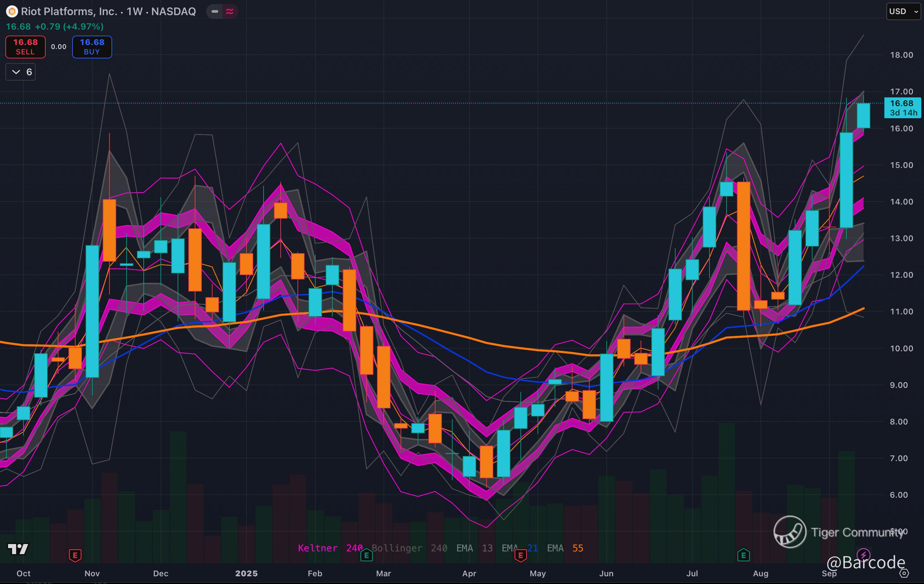Open the Riot Platforms, Inc. symbol title

(69, 11)
